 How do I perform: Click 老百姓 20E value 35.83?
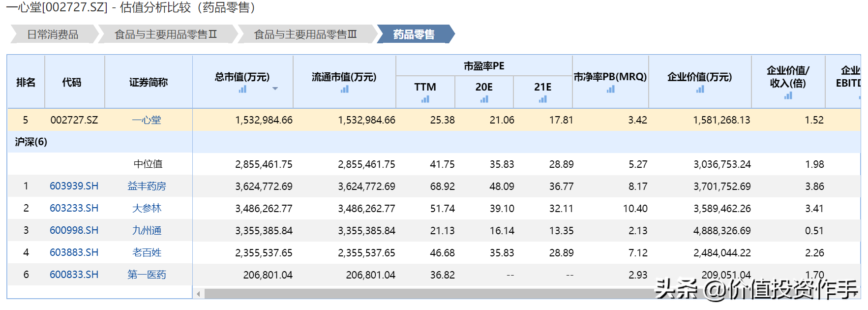coord(502,253)
